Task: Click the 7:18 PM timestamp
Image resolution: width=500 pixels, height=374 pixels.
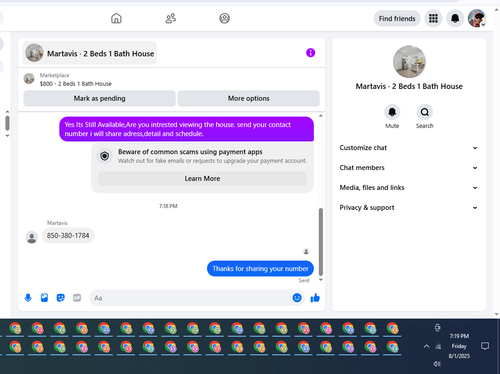Action: point(168,206)
